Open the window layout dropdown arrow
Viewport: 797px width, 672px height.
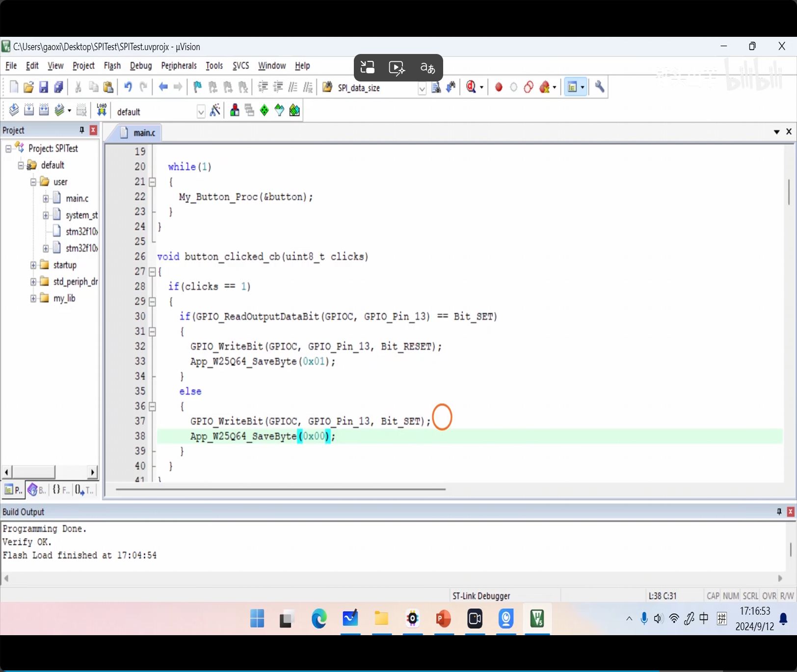point(583,87)
